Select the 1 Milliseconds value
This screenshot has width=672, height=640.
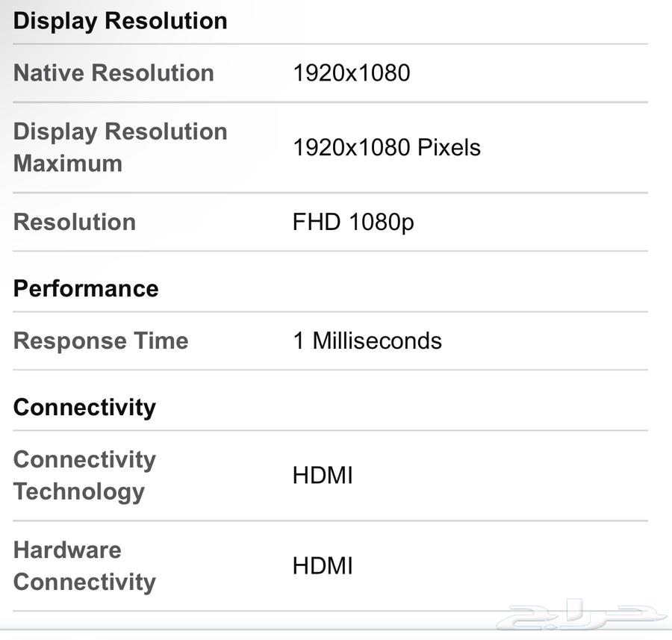tap(367, 341)
